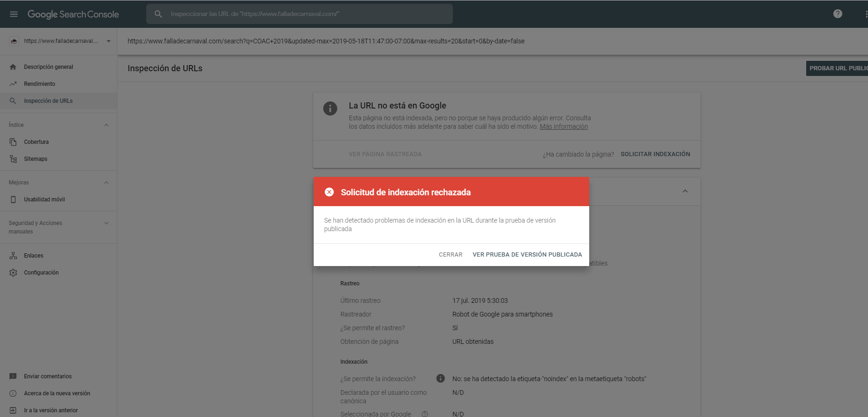Click the Descripción general home icon

click(x=13, y=67)
